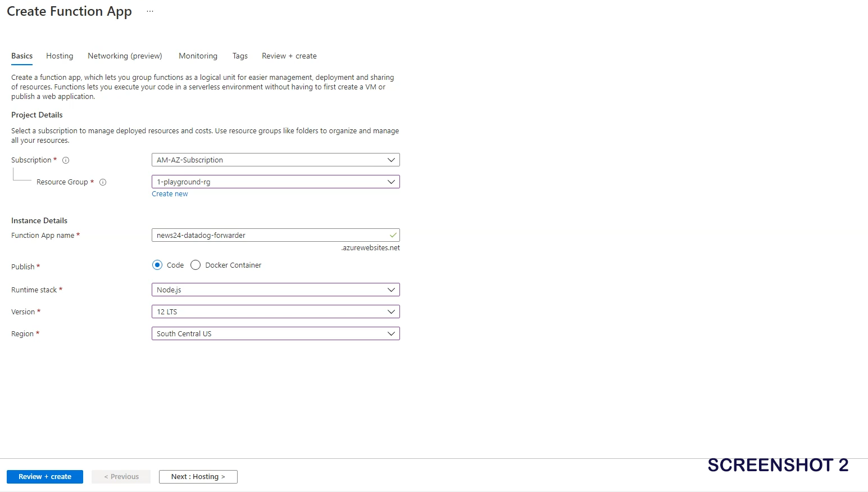868x492 pixels.
Task: Expand the Version dropdown showing 12 LTS
Action: 275,312
